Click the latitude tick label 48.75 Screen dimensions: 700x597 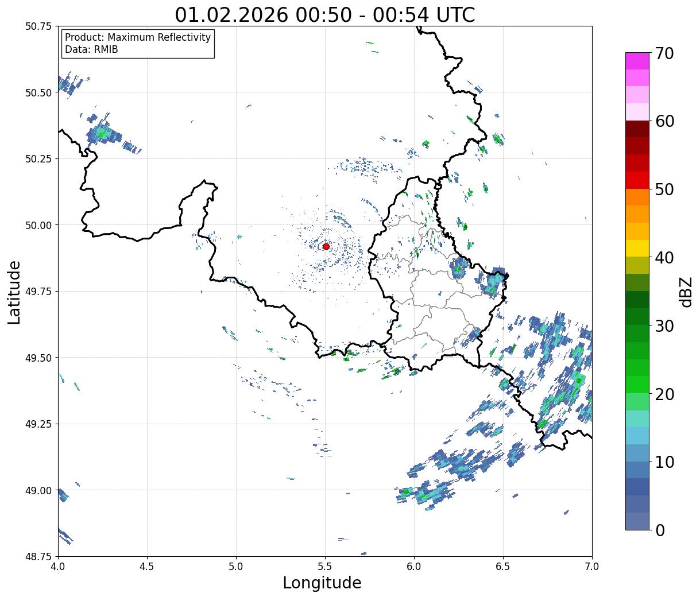point(39,557)
